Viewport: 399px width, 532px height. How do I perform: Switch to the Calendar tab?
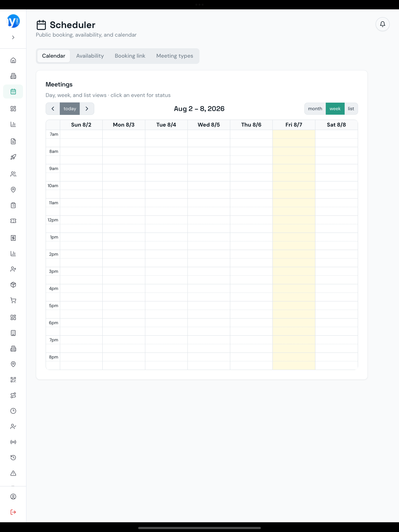pyautogui.click(x=53, y=56)
